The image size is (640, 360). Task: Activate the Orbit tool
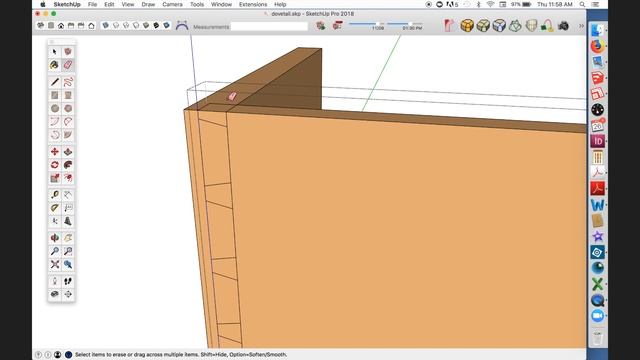click(x=55, y=238)
